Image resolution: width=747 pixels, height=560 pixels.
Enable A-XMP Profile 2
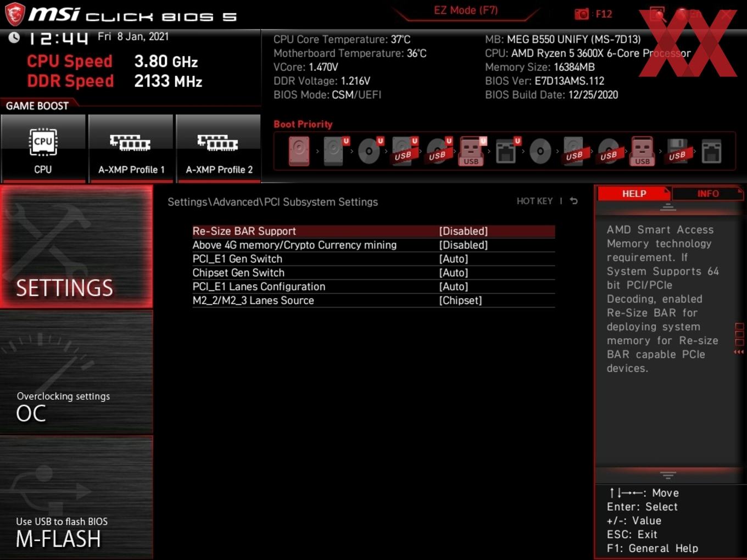[219, 148]
